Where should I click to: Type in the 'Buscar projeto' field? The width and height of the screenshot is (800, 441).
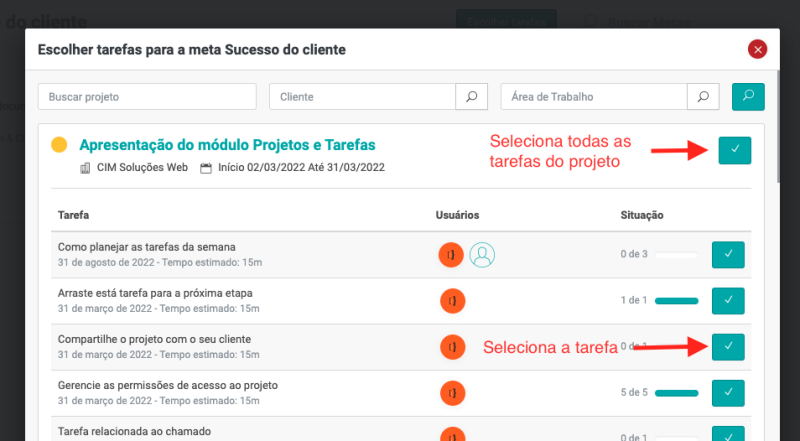[x=147, y=97]
